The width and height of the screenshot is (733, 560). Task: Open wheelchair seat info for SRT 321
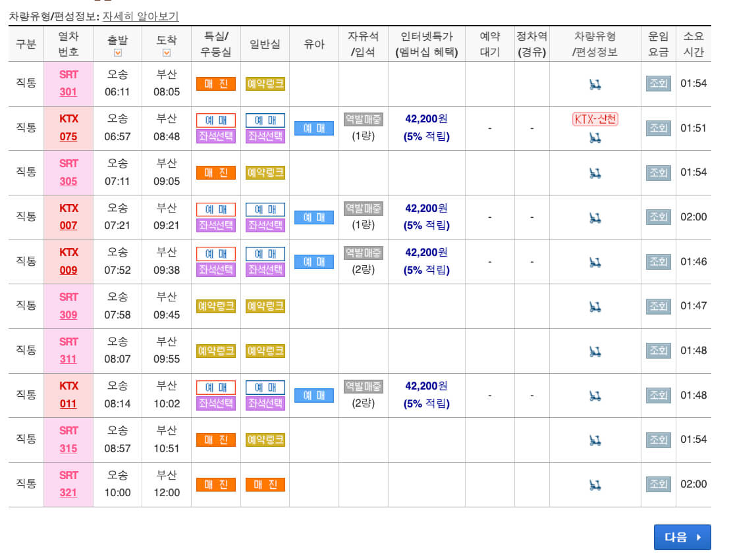tap(595, 485)
